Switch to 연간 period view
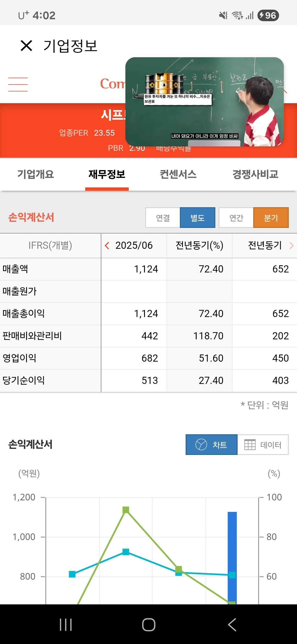This screenshot has width=297, height=644. pyautogui.click(x=236, y=218)
